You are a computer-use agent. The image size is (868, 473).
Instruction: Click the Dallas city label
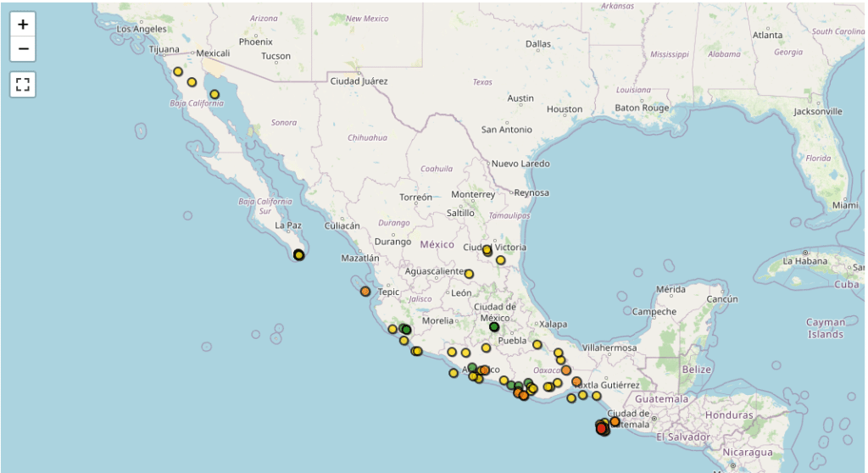[x=538, y=44]
